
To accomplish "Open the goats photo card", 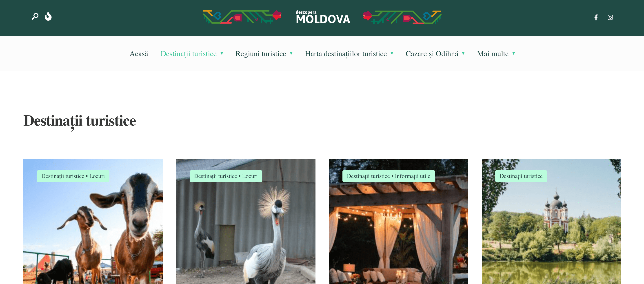I will [x=93, y=222].
